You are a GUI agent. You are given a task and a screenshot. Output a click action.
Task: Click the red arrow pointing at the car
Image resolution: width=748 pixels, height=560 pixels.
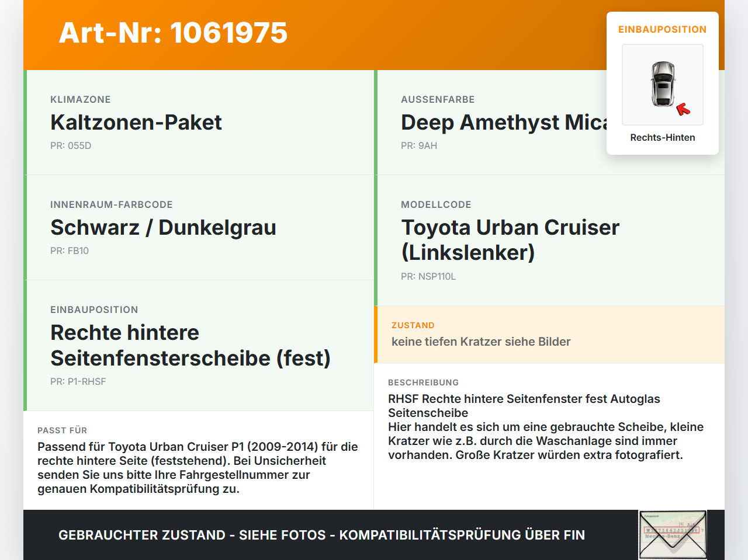click(683, 109)
